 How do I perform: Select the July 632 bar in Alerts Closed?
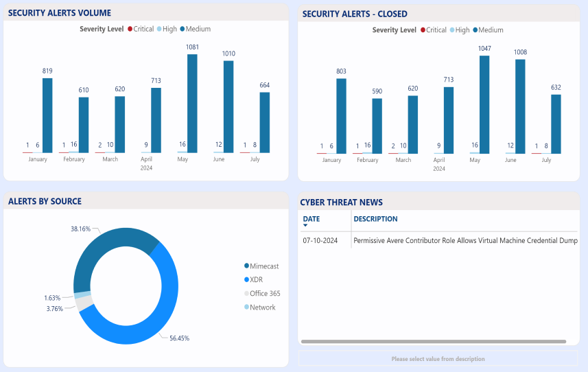(556, 124)
